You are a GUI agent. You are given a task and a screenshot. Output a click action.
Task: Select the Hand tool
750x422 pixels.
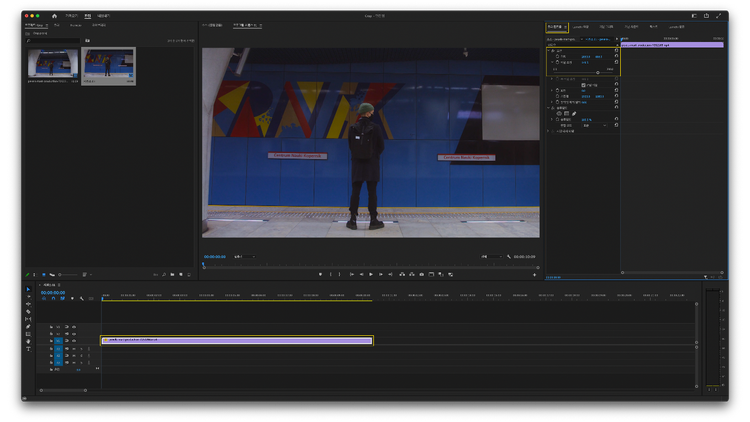pyautogui.click(x=28, y=342)
